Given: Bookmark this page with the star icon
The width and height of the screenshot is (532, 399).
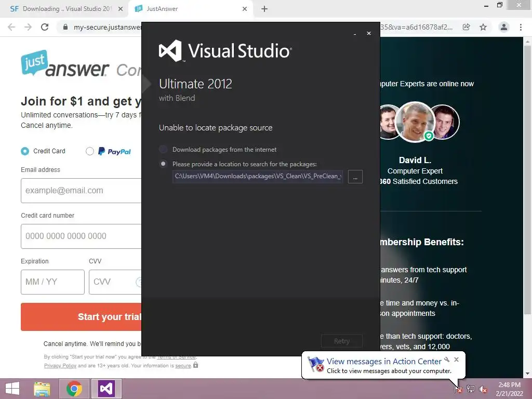Looking at the screenshot, I should click(483, 27).
